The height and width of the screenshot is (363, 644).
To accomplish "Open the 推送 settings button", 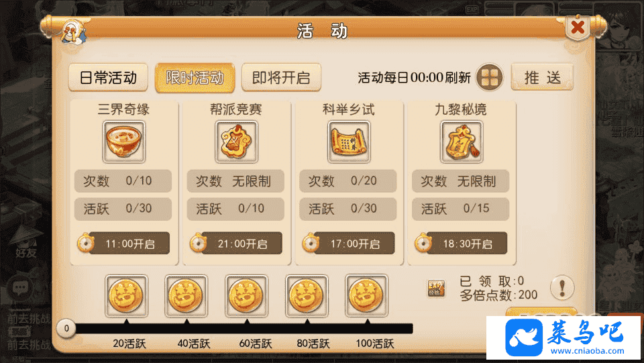I will click(x=542, y=77).
